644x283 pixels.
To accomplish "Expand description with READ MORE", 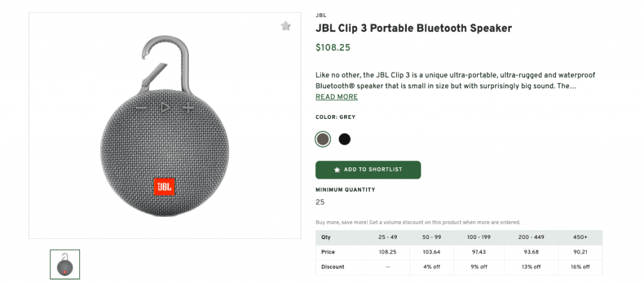I will click(336, 97).
